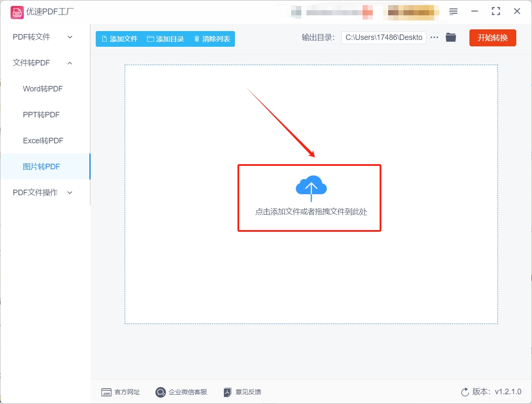Click the .com icon beside 官方网址

(106, 392)
